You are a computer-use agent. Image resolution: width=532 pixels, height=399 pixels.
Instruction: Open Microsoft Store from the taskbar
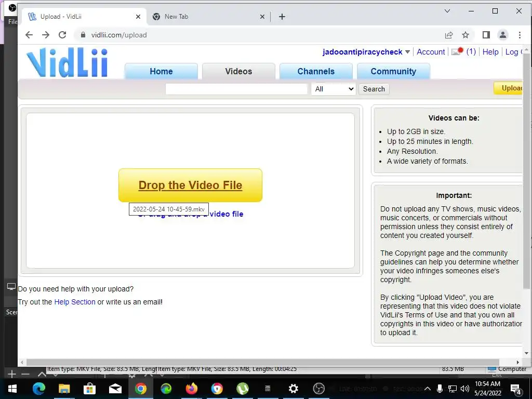89,389
